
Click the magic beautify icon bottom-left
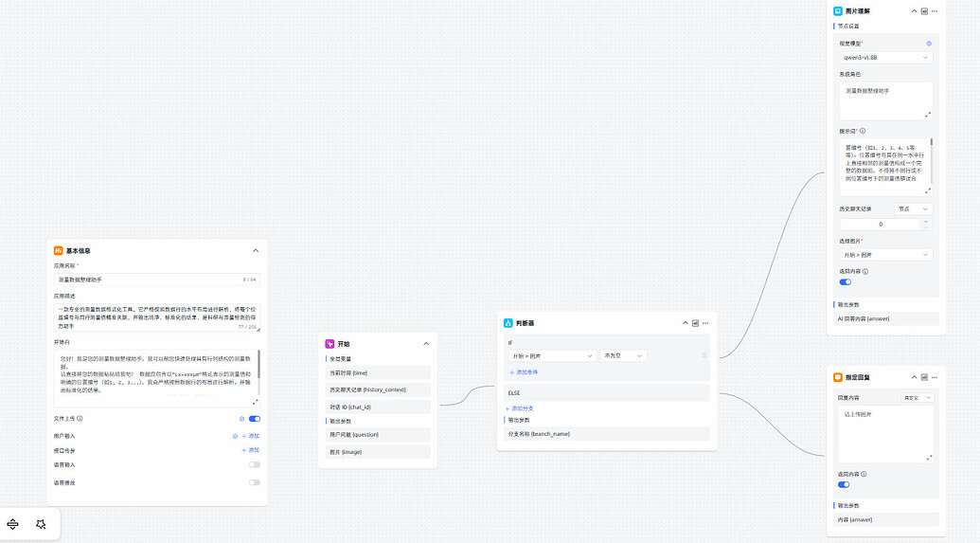click(41, 524)
